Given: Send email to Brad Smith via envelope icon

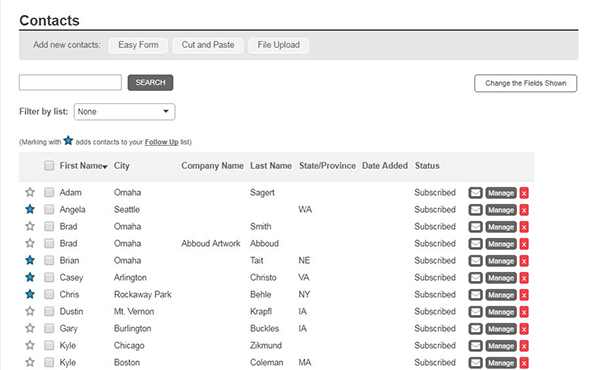Looking at the screenshot, I should pos(475,227).
